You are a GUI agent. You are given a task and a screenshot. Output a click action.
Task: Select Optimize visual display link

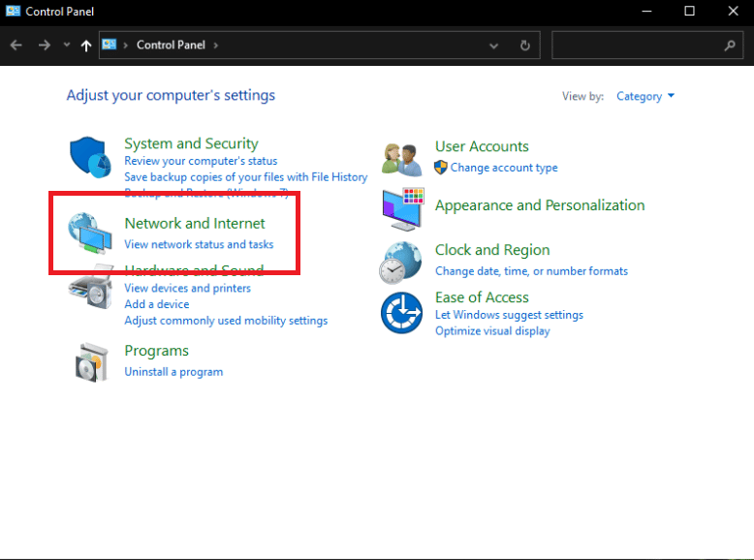tap(492, 331)
